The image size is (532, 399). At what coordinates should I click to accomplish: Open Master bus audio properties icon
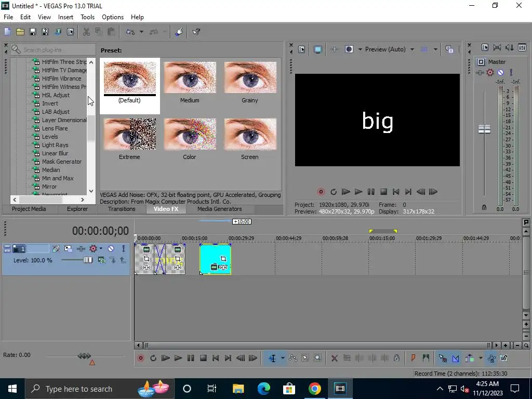pos(485,47)
